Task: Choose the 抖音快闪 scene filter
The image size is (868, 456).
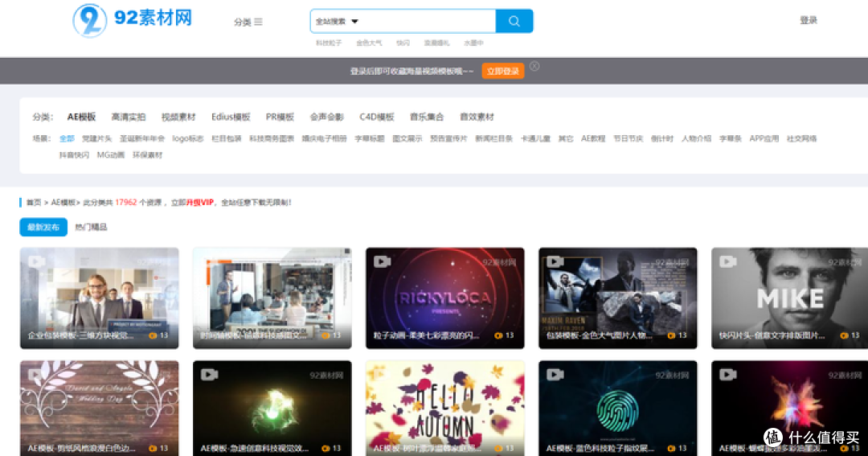Action: pos(74,155)
